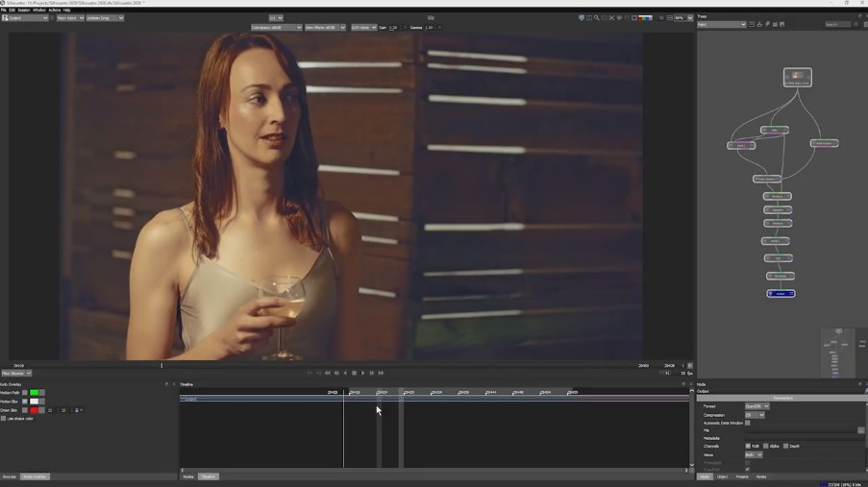Image resolution: width=868 pixels, height=487 pixels.
Task: Click the Gamma value field
Action: (429, 27)
